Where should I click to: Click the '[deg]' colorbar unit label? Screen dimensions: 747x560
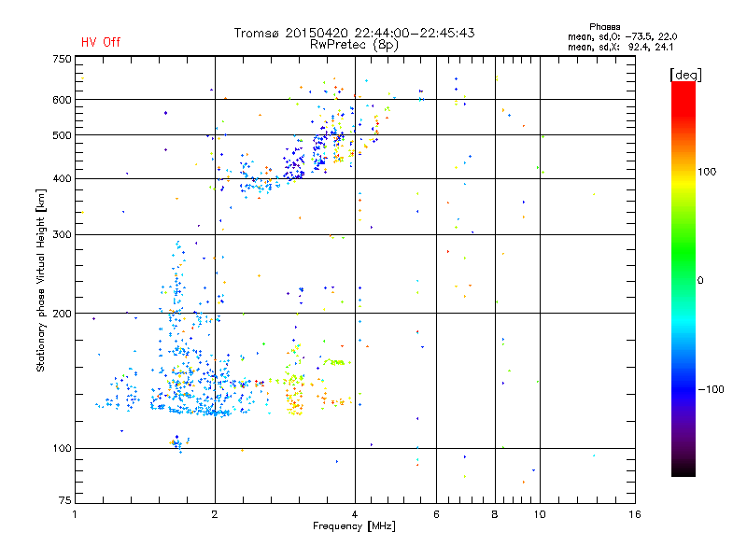click(685, 75)
